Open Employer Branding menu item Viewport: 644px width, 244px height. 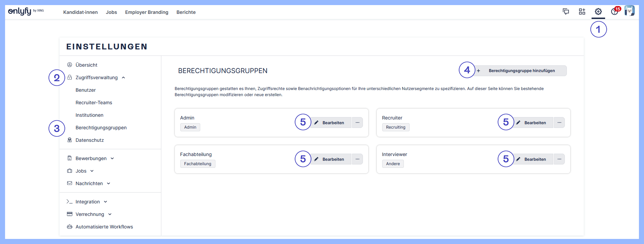(146, 12)
